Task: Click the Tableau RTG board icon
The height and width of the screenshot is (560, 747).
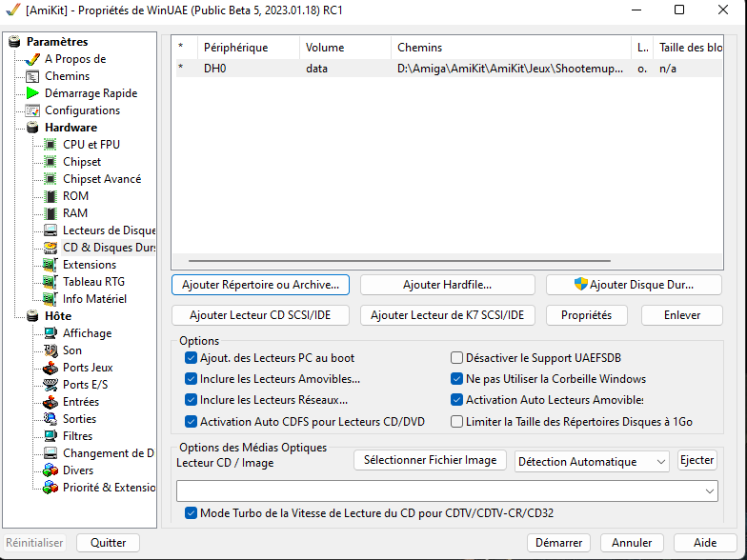Action: (50, 282)
